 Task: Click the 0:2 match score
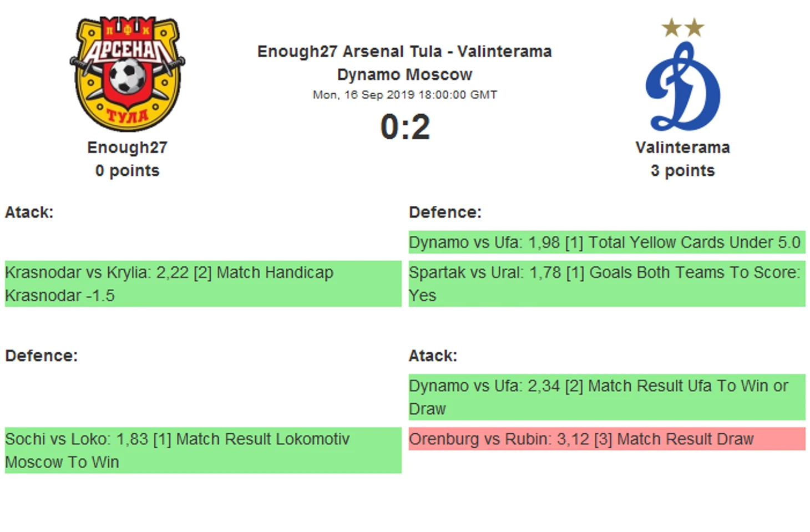coord(405,126)
